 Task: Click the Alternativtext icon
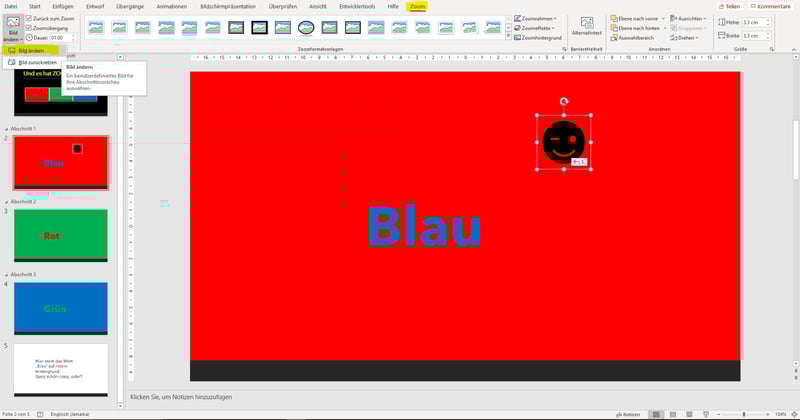(587, 23)
